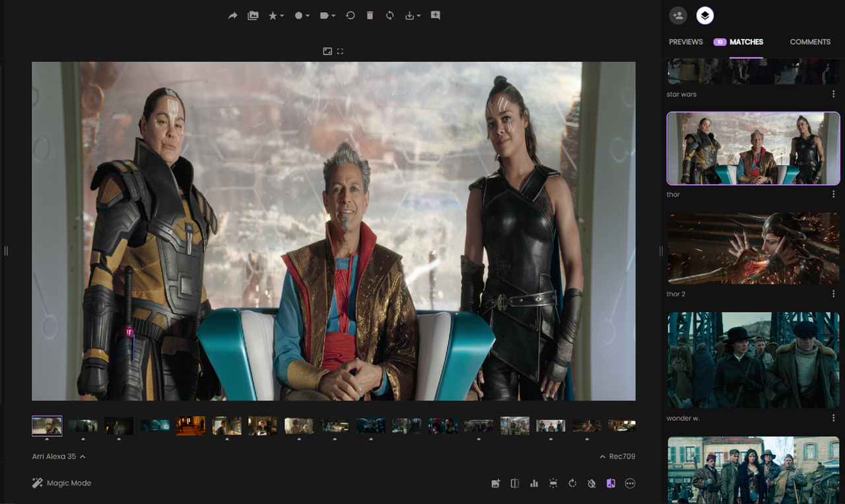Click the exposure brightness bar icon

click(553, 484)
